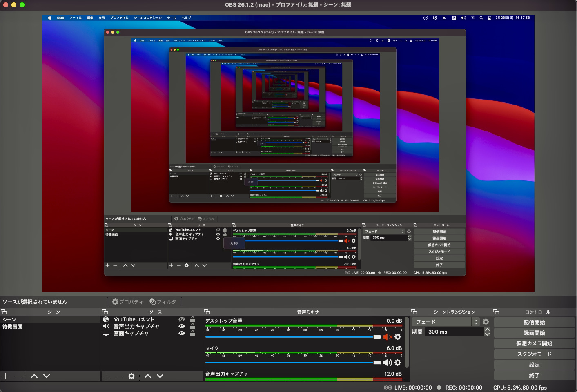Move the source down in the Sources list
Viewport: 577px width, 392px height.
[x=160, y=376]
